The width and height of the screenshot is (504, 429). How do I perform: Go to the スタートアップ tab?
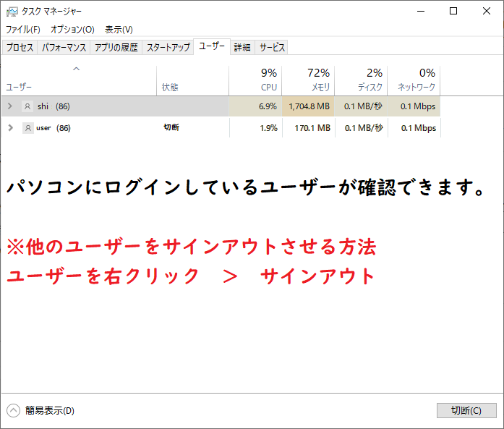coord(168,48)
